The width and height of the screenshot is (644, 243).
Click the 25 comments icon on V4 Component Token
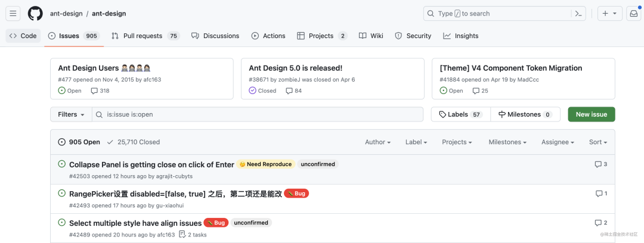[476, 91]
